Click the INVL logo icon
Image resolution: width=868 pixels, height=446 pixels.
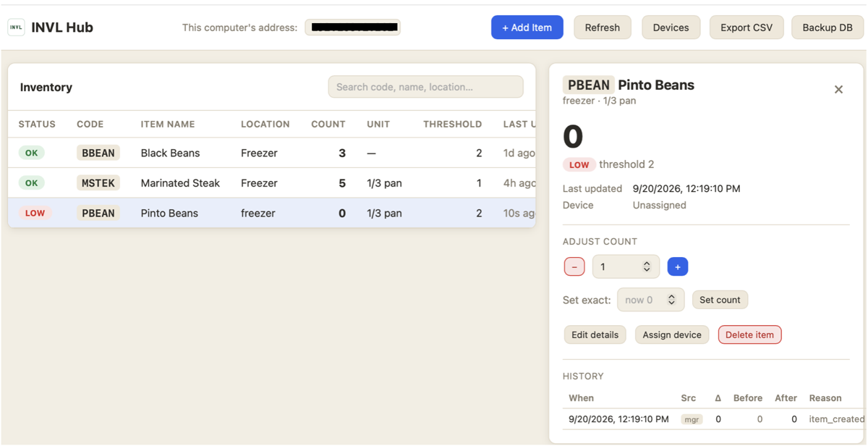click(16, 28)
